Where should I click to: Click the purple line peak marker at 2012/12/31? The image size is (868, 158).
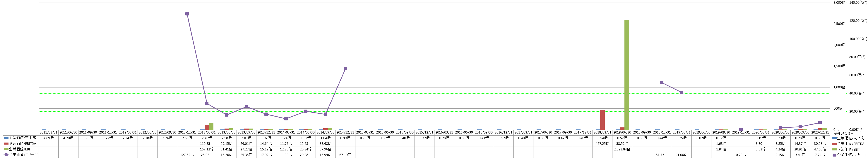(187, 14)
